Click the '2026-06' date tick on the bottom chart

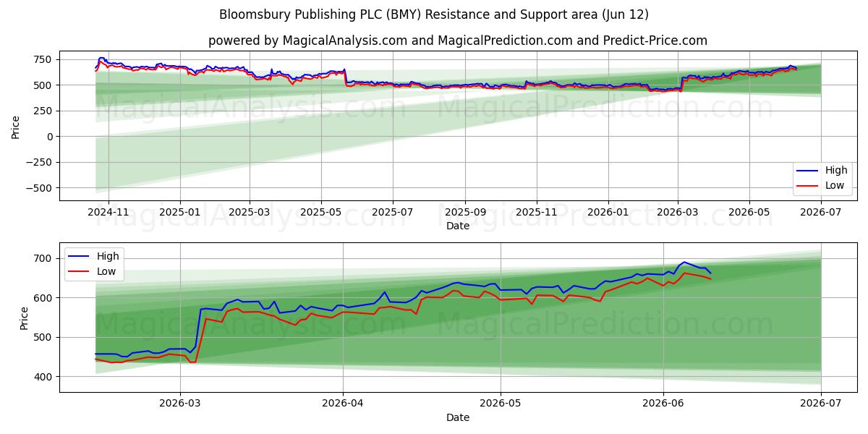pyautogui.click(x=663, y=404)
